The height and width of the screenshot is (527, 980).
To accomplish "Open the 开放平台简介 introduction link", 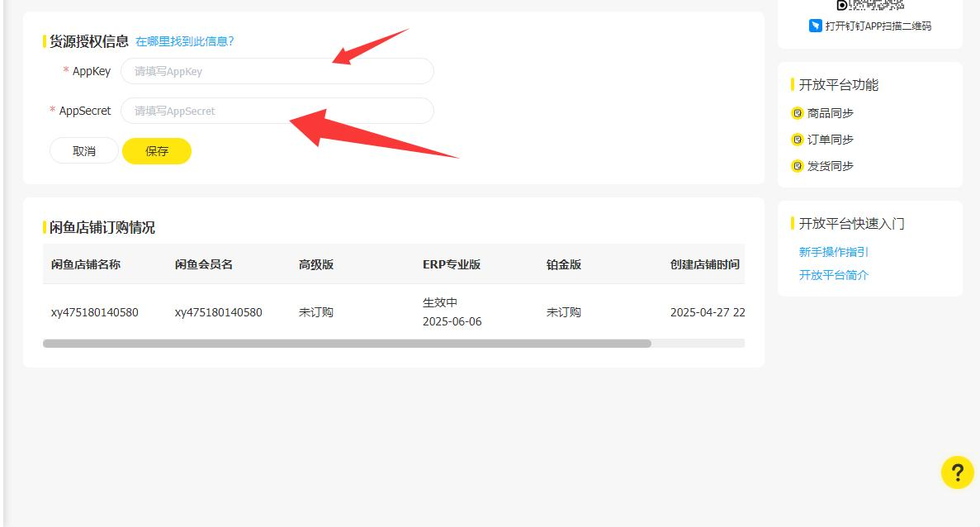I will pos(834,274).
